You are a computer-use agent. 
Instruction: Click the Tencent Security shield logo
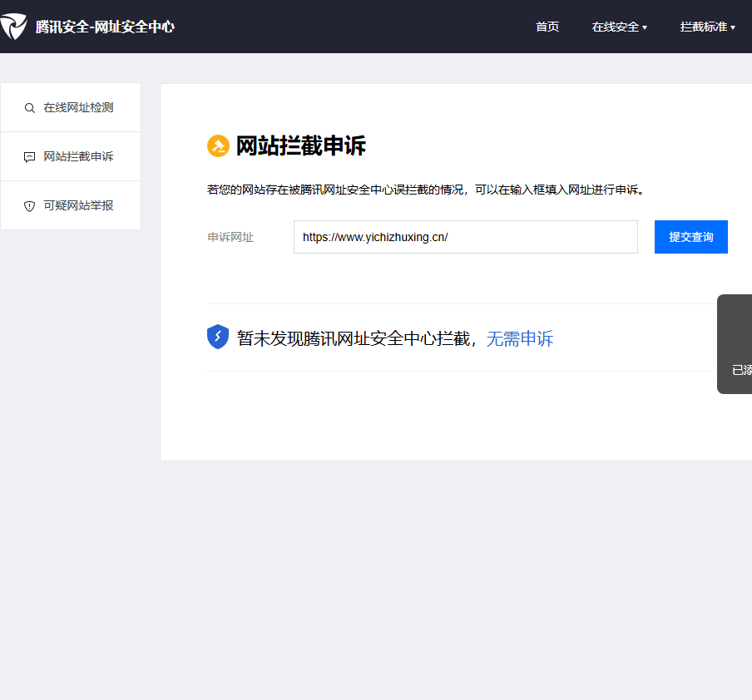13,27
